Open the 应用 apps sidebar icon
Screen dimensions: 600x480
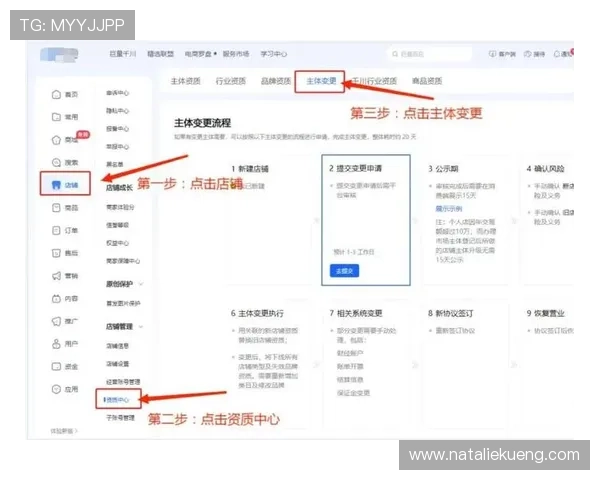(x=56, y=389)
